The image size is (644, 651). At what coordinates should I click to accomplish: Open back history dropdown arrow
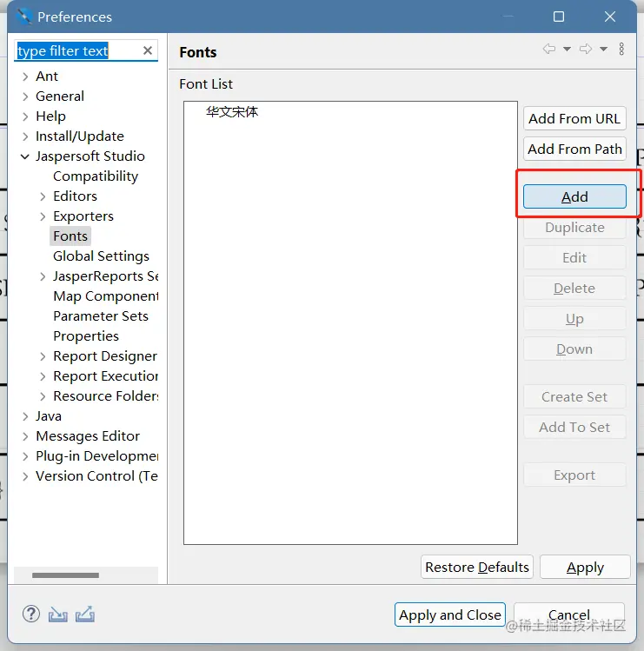tap(567, 49)
